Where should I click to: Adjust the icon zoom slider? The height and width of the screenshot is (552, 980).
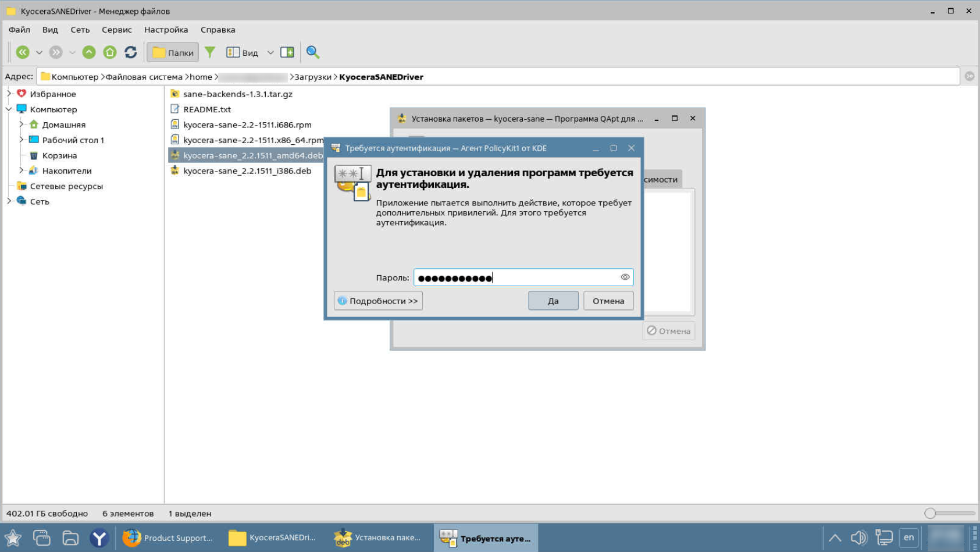(x=930, y=513)
